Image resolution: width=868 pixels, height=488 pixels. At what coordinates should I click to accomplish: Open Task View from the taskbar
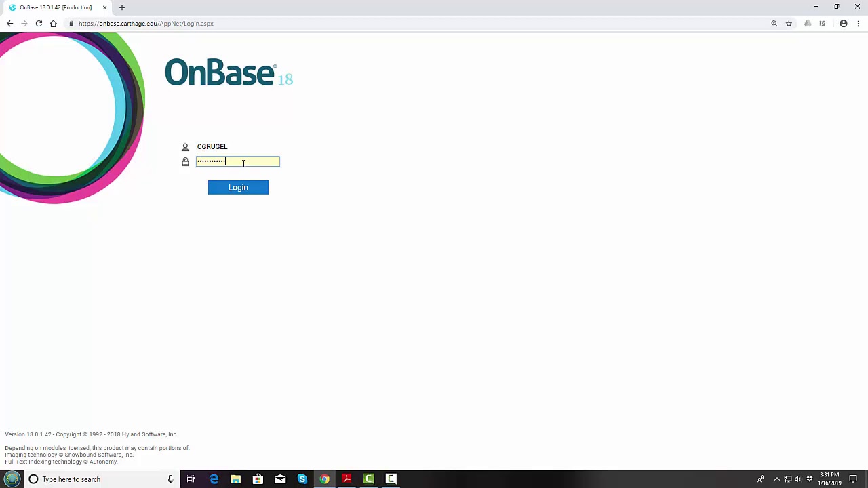pyautogui.click(x=191, y=479)
